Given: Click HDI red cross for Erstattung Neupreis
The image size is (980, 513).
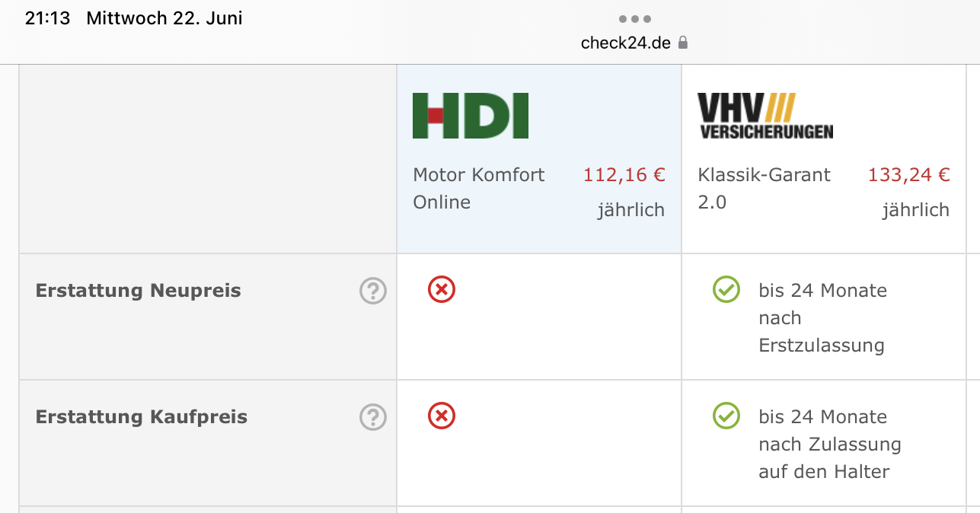Looking at the screenshot, I should 442,290.
